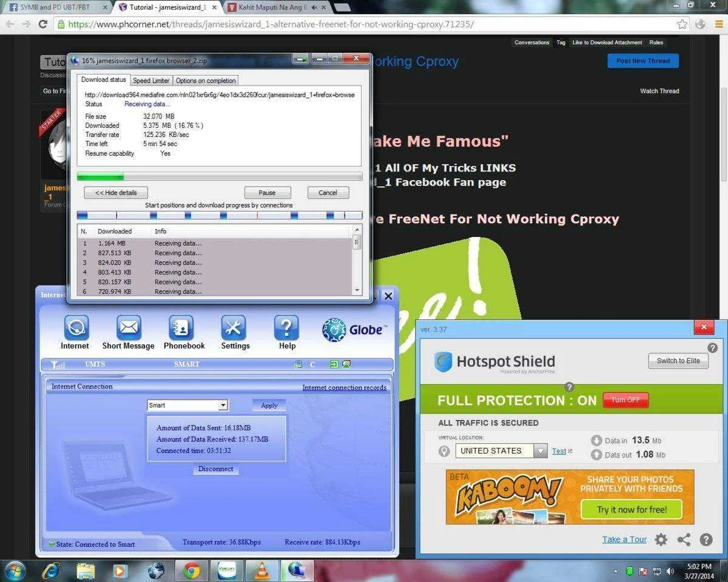Switch to Kahit Maputi Na Ang tab
728x582 pixels.
coord(277,7)
